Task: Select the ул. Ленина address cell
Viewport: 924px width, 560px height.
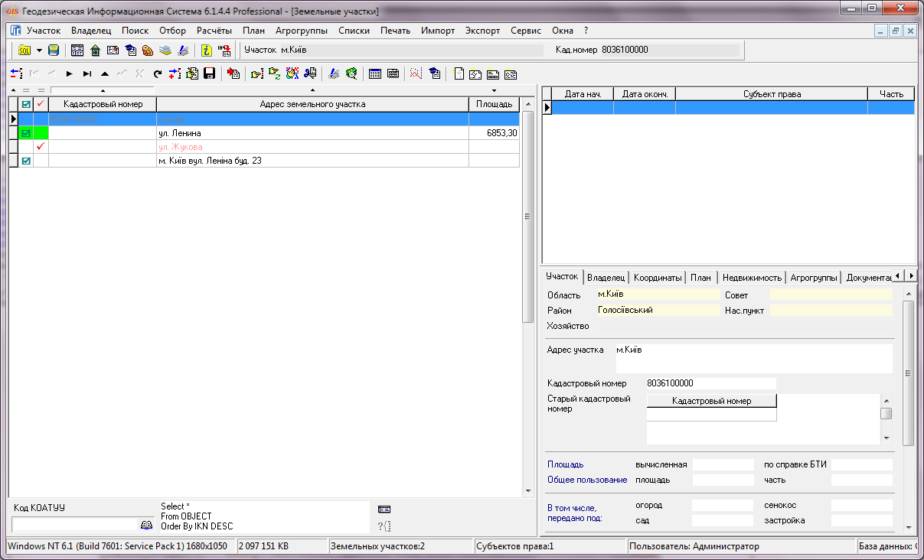Action: click(x=312, y=133)
